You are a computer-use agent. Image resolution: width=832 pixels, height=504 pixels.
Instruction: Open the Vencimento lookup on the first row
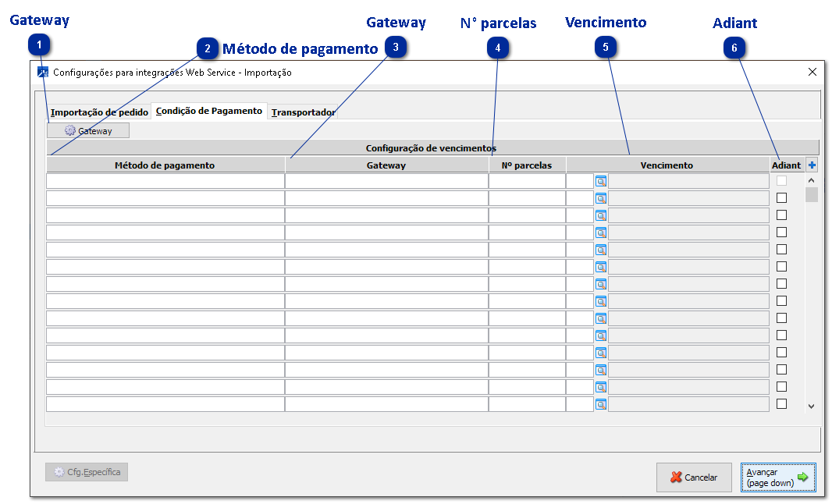tap(600, 180)
